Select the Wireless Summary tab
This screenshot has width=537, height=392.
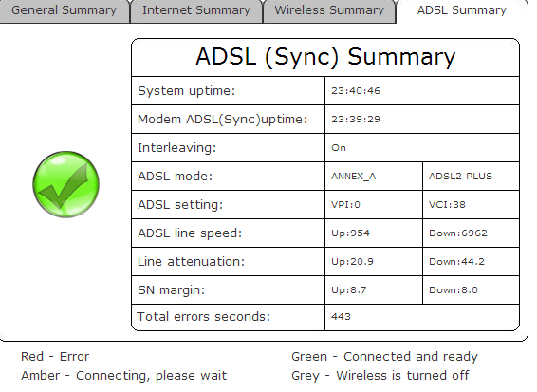(x=329, y=10)
